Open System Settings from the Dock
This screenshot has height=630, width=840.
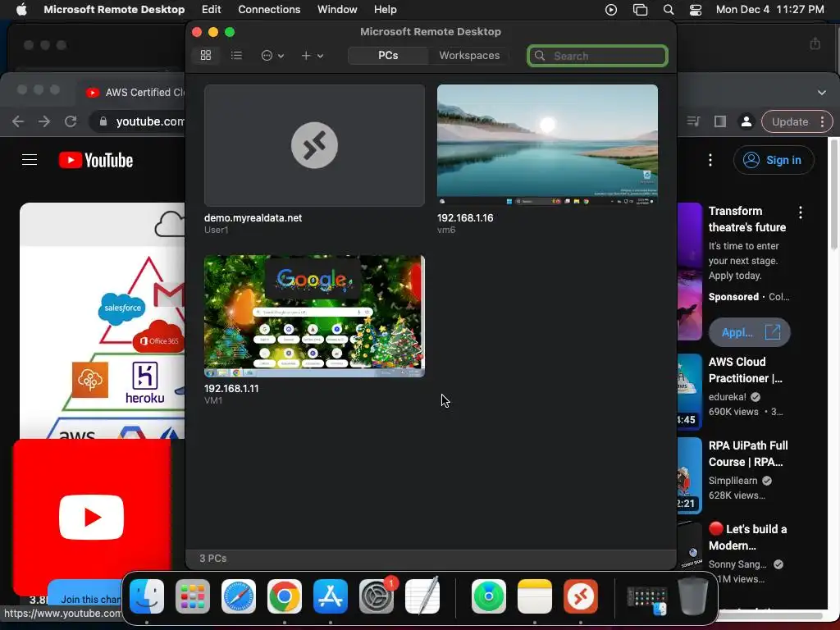(377, 596)
